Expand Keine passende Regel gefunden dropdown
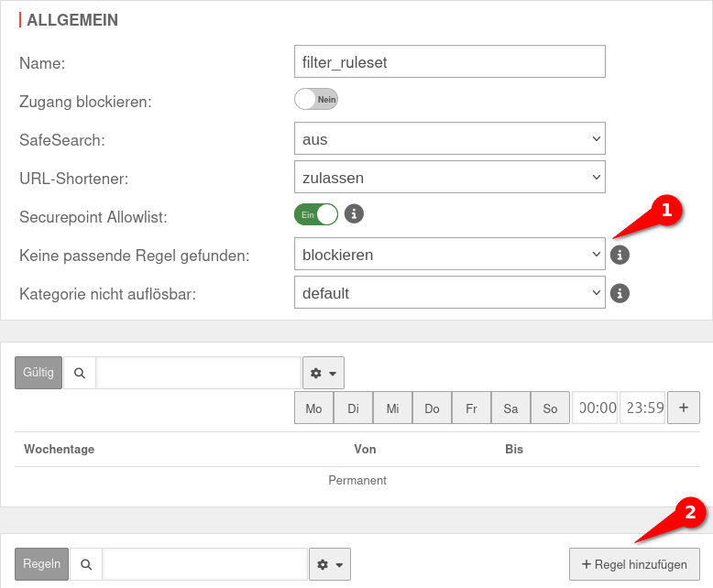The height and width of the screenshot is (588, 713). [x=449, y=255]
